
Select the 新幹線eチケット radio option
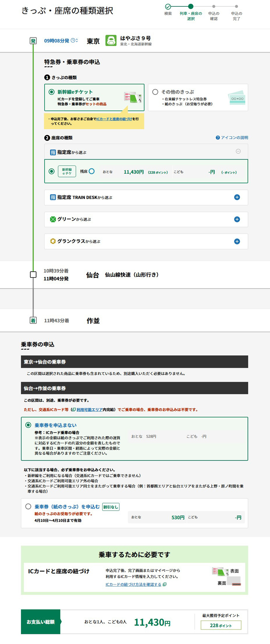[52, 92]
